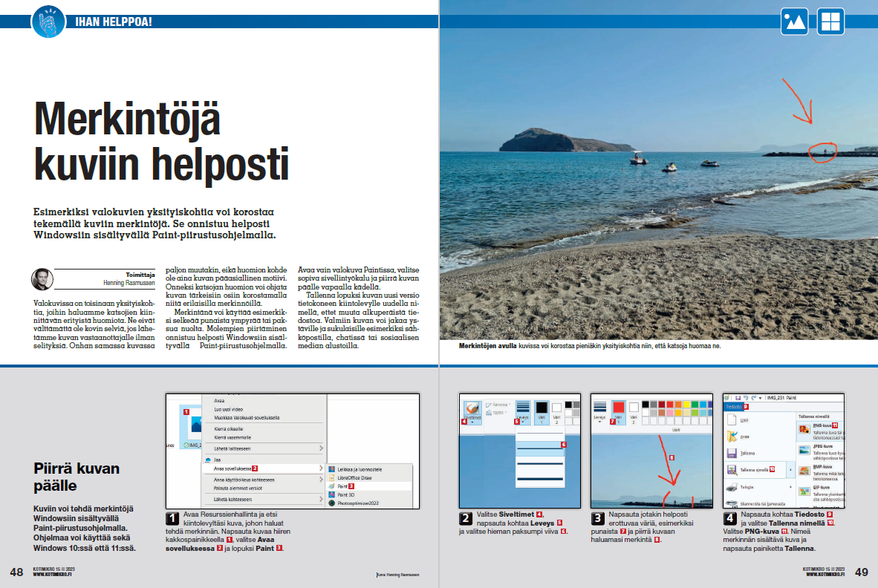
Task: Choose Luo uusi video in context menu
Action: (x=229, y=409)
